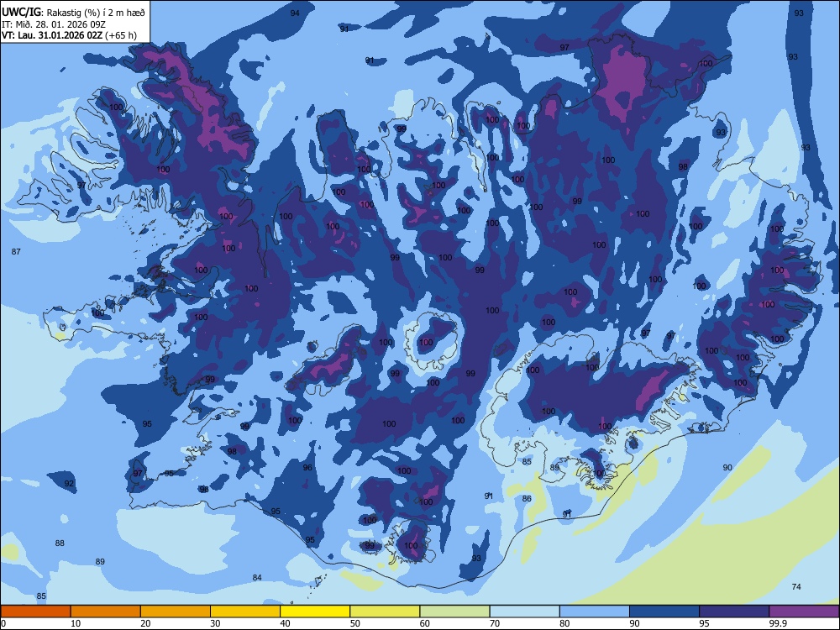Click the map value '74' over the sea
The height and width of the screenshot is (630, 840).
796,586
